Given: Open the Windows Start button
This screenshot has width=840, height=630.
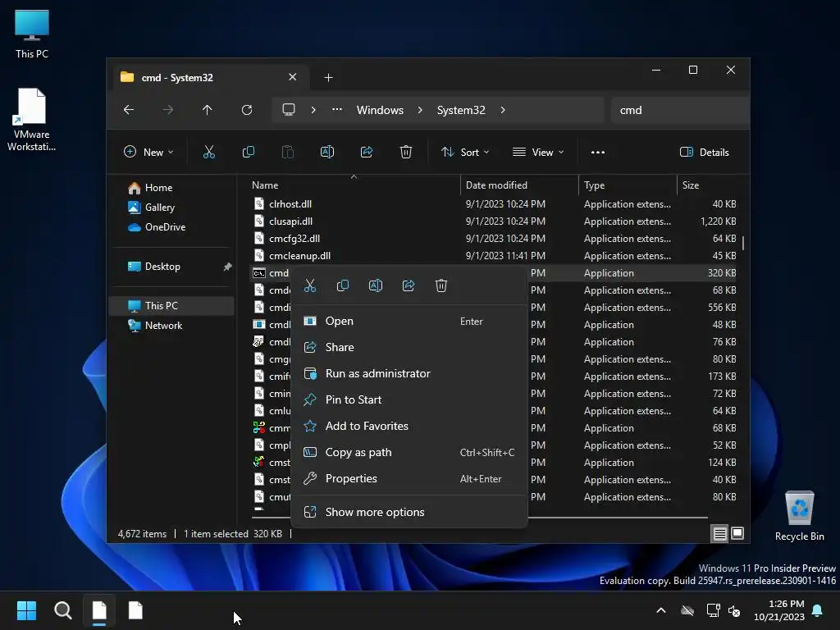Looking at the screenshot, I should 26,610.
